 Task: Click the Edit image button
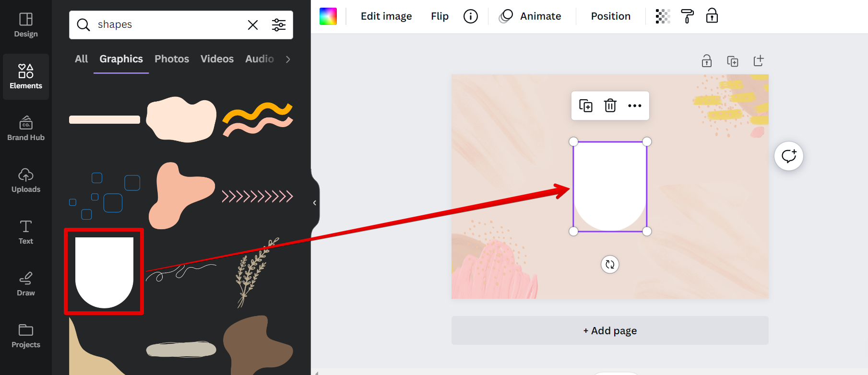point(386,16)
